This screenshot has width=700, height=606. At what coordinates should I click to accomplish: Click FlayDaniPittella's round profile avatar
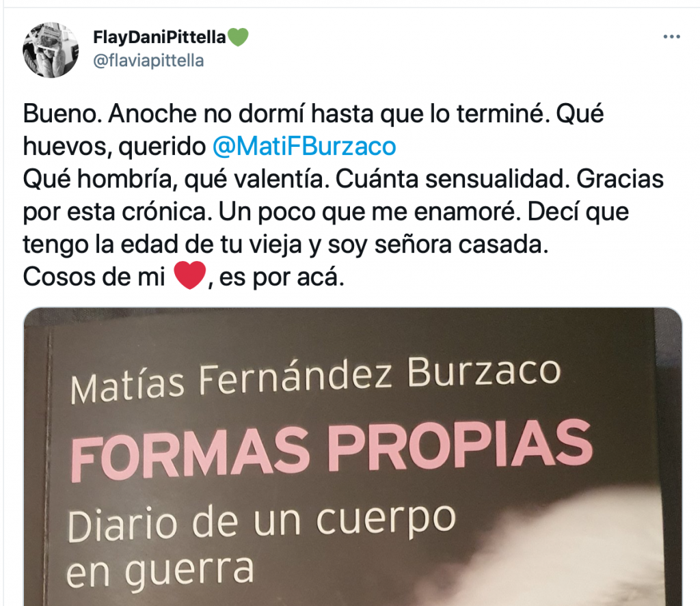tap(51, 50)
